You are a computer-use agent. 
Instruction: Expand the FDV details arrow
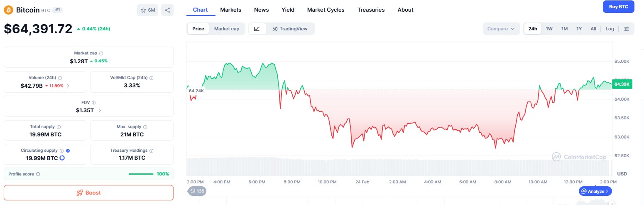coord(100,110)
